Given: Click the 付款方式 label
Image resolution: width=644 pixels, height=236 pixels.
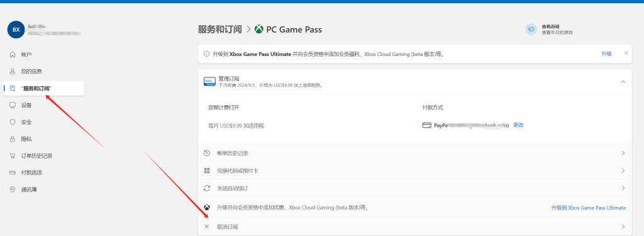Looking at the screenshot, I should point(433,108).
